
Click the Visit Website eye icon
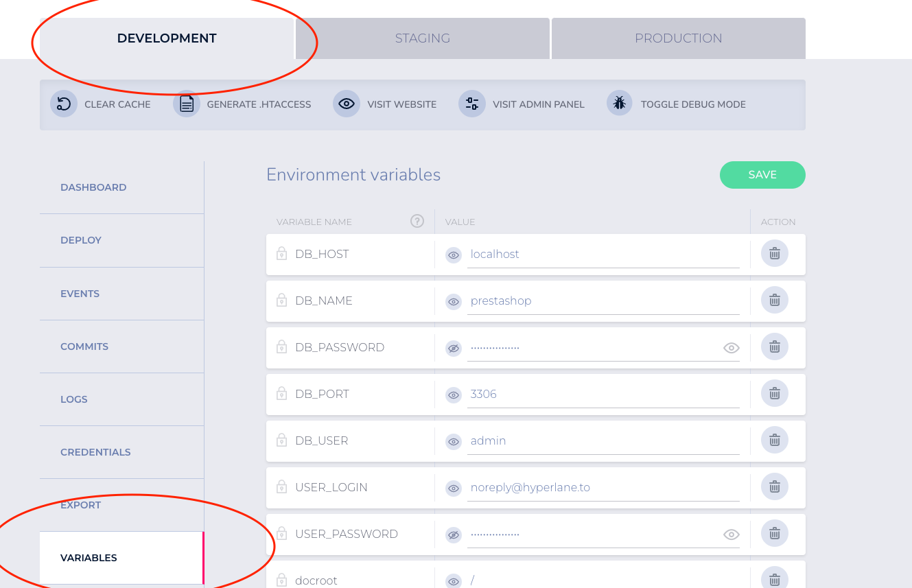tap(347, 104)
